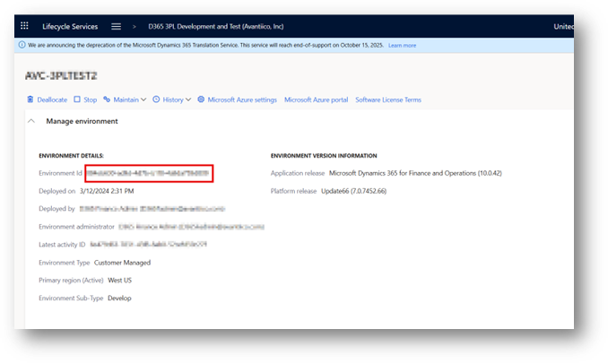The height and width of the screenshot is (364, 608).
Task: Select the Deployed by value
Action: click(152, 209)
